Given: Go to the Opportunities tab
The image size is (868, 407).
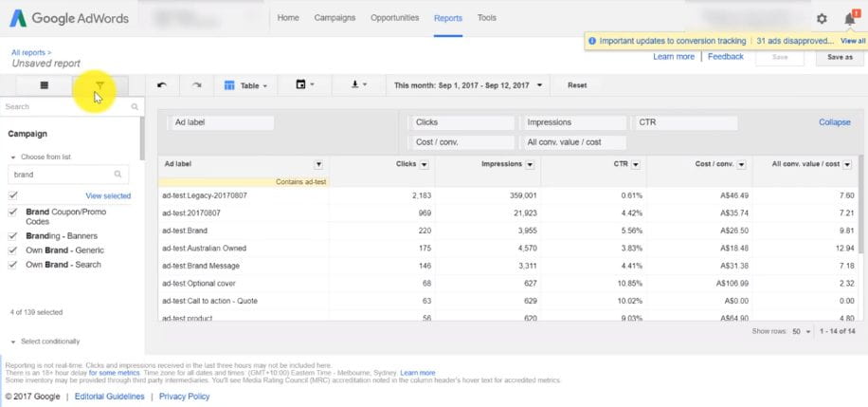Looking at the screenshot, I should click(395, 18).
